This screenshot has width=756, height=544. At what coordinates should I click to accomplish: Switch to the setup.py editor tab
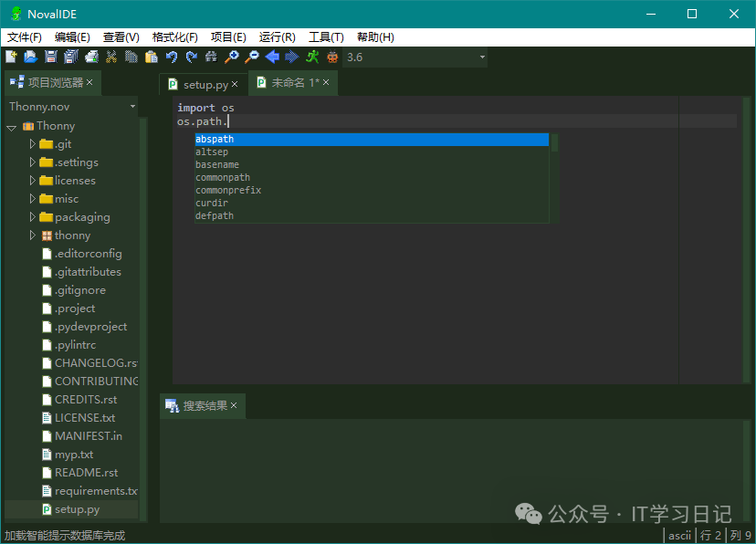click(x=205, y=84)
